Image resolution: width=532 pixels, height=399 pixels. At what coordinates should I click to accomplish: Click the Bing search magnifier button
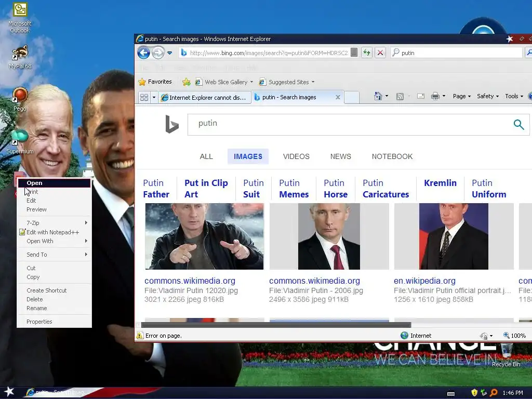(518, 125)
